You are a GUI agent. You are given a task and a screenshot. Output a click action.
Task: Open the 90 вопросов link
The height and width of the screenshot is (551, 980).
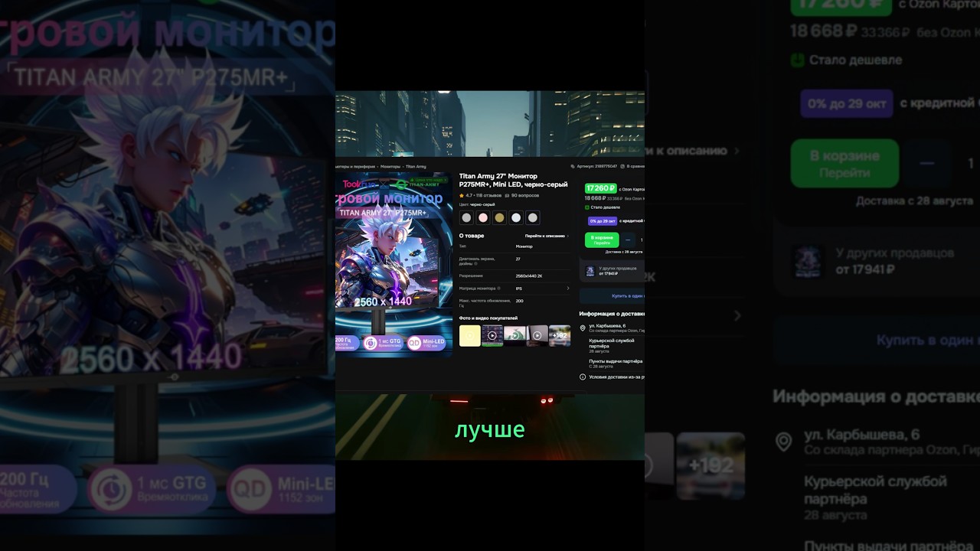click(x=525, y=196)
